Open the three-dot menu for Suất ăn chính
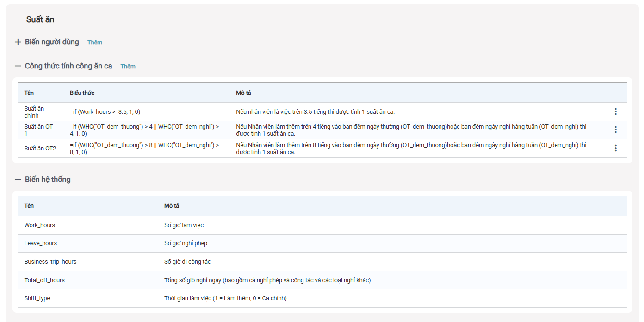 (x=615, y=111)
